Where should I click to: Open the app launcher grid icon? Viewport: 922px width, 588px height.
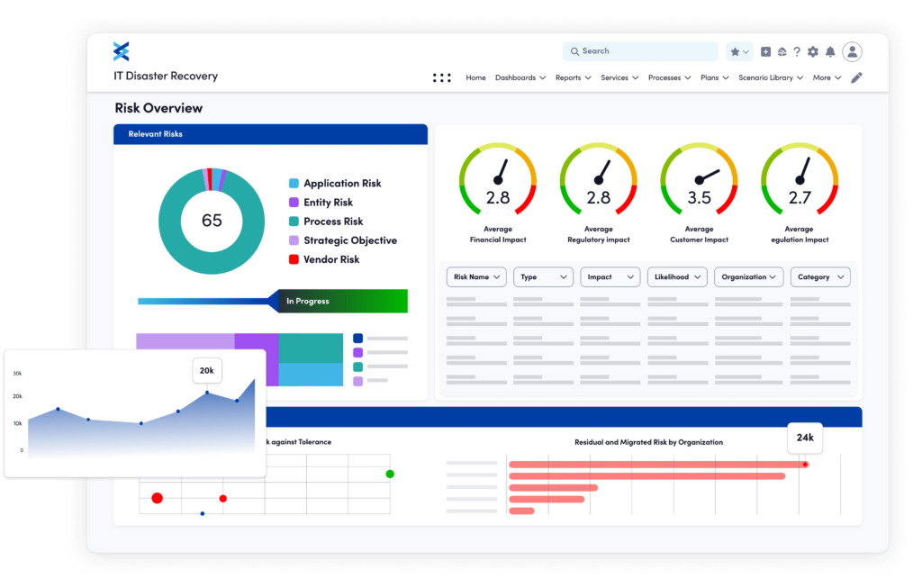click(x=441, y=77)
